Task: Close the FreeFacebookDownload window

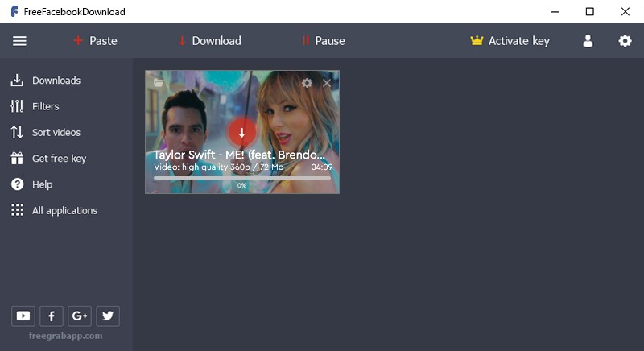Action: [x=625, y=12]
